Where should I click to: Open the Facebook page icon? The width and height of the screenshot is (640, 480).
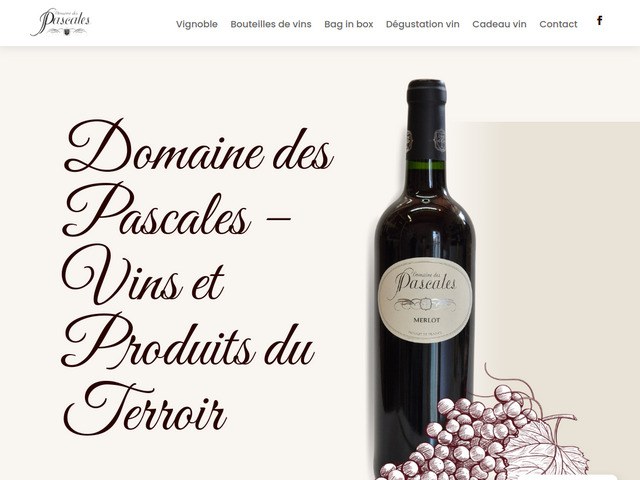coord(599,20)
